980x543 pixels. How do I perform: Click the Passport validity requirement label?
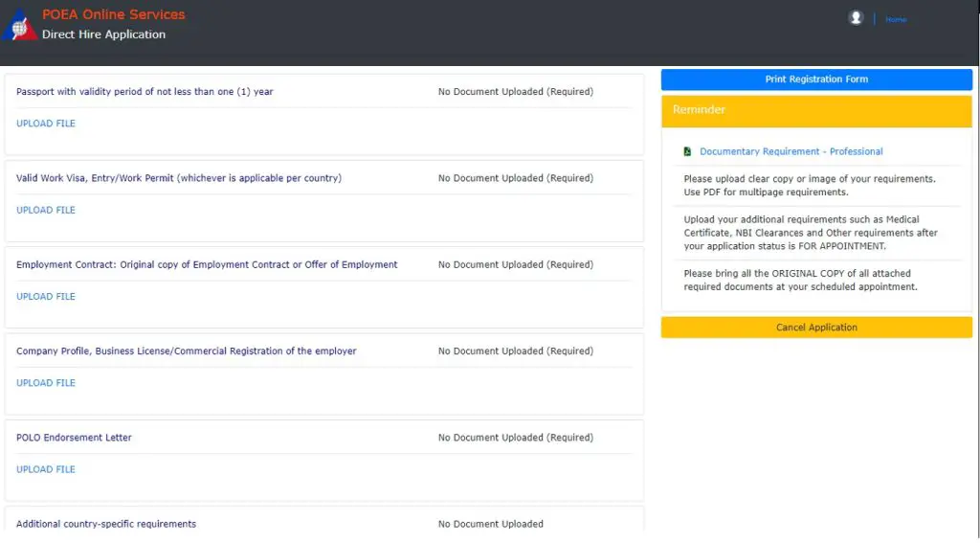[145, 91]
